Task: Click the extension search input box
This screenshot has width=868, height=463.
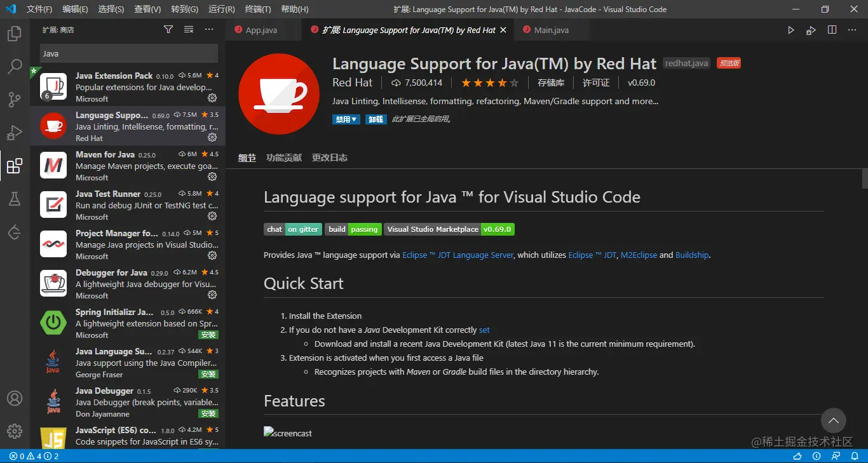Action: (x=128, y=53)
